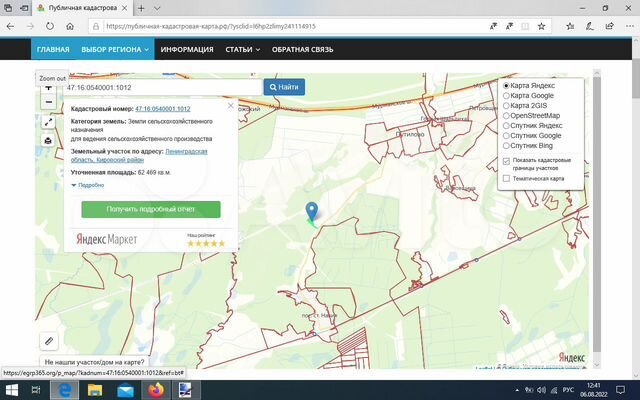The height and width of the screenshot is (400, 640).
Task: Expand ВЫБОР РЕГИОНА dropdown menu
Action: pyautogui.click(x=115, y=49)
